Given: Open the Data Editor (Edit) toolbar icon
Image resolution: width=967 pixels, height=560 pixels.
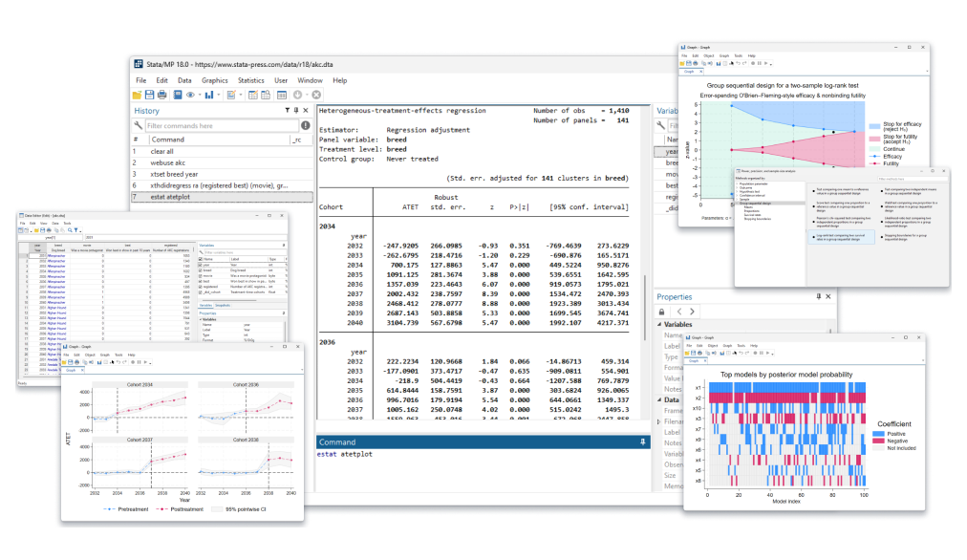Looking at the screenshot, I should point(253,95).
